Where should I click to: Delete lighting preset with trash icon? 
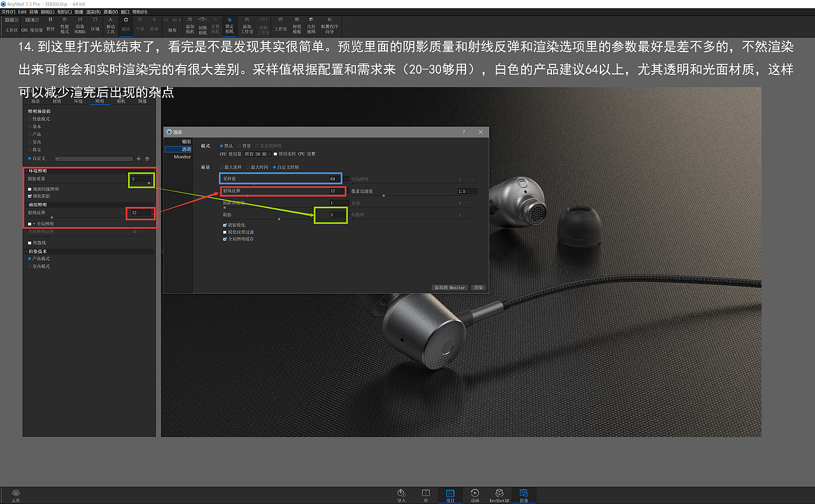point(147,158)
